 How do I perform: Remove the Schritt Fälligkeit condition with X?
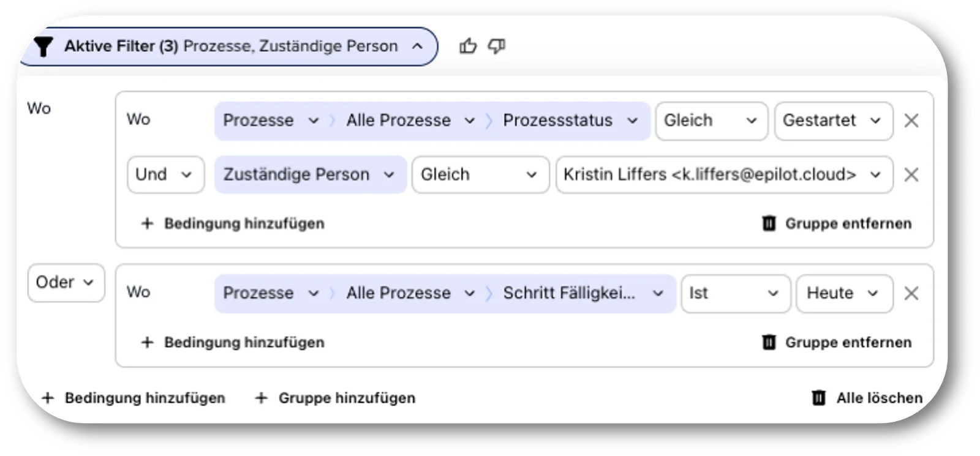[911, 293]
